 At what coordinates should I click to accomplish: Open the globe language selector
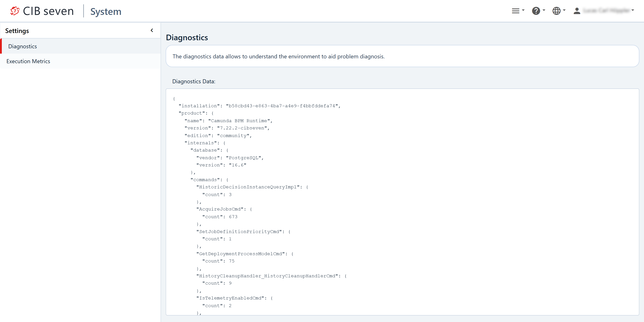coord(556,11)
